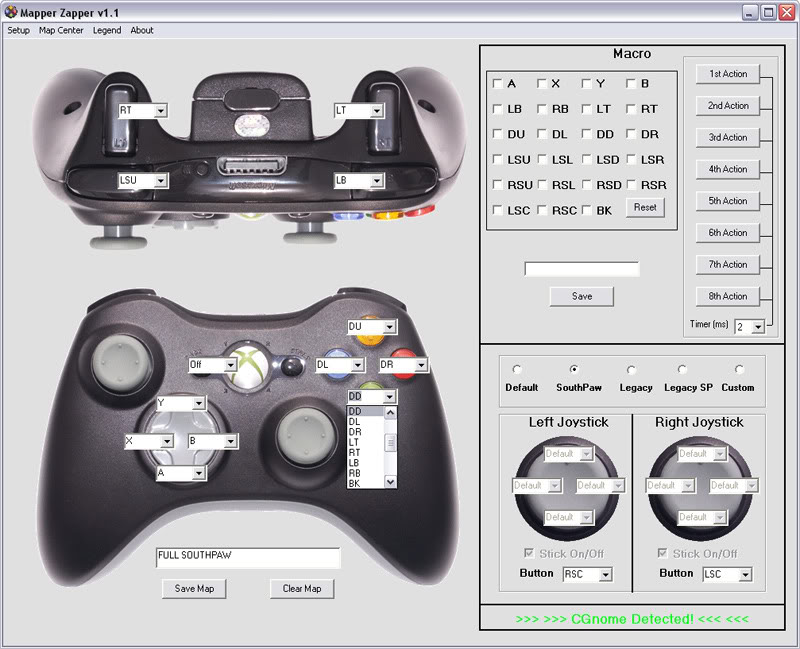Open the Left Joystick Button RSC dropdown
Image resolution: width=800 pixels, height=649 pixels.
606,575
